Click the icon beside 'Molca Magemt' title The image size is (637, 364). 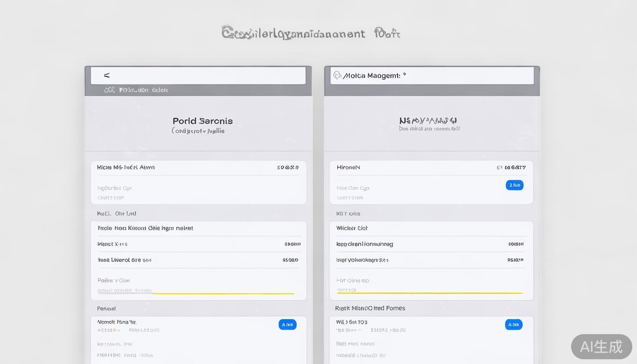click(337, 75)
